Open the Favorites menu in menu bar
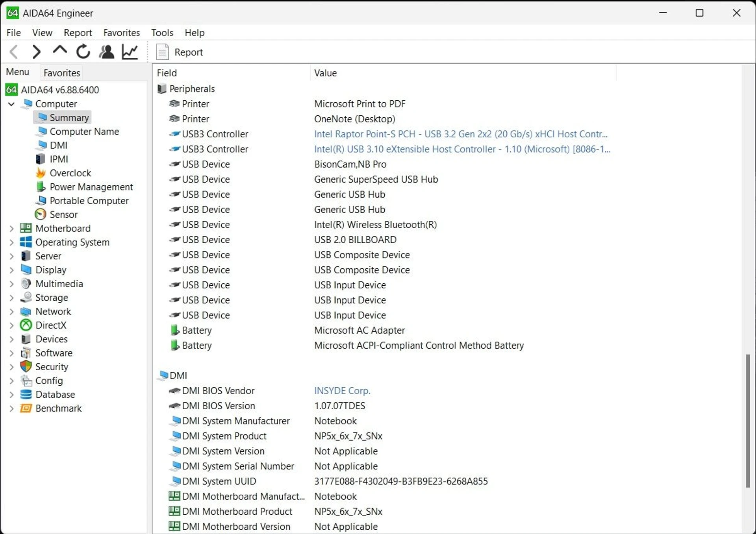This screenshot has height=534, width=756. tap(121, 33)
